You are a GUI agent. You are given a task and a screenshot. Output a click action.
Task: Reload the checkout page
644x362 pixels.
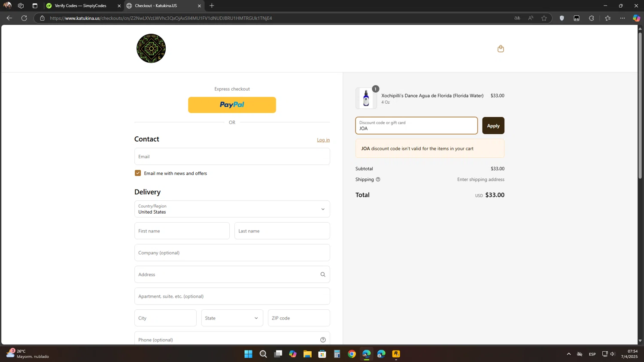point(24,18)
